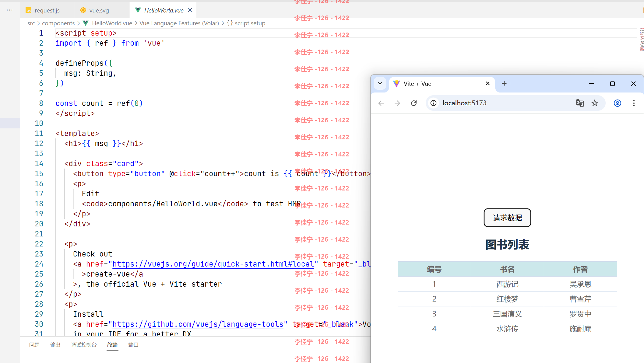Screen dimensions: 644x363
Task: Click the 作者 column header
Action: [x=580, y=269]
